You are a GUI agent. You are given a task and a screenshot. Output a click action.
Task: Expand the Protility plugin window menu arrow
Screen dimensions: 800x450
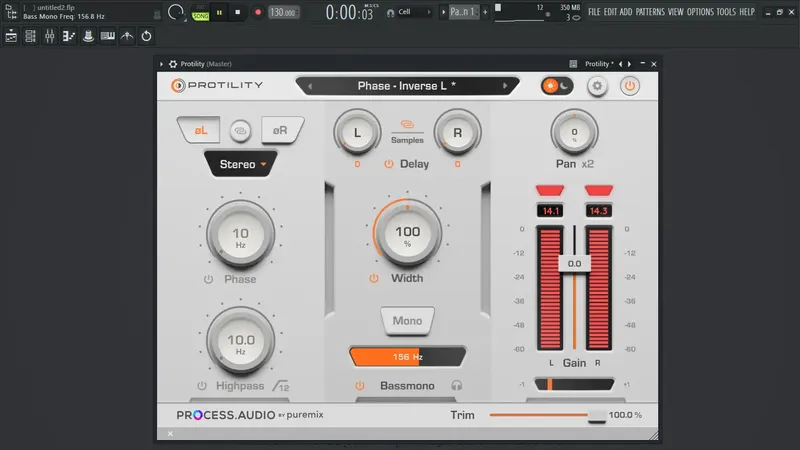click(161, 64)
